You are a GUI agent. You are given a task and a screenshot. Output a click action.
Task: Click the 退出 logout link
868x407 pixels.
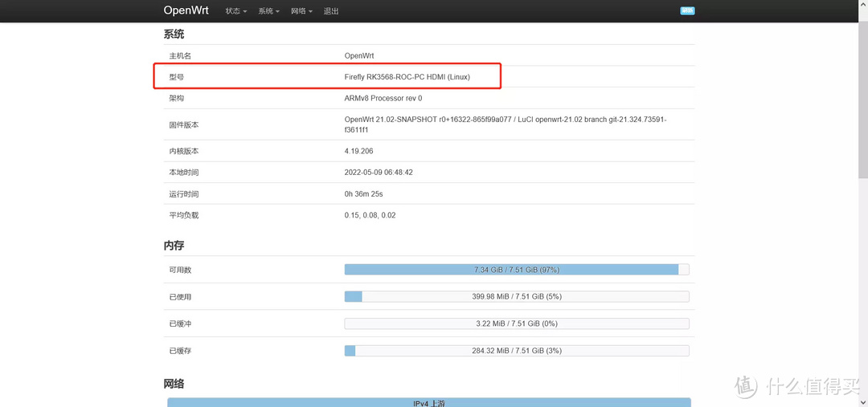click(x=331, y=11)
